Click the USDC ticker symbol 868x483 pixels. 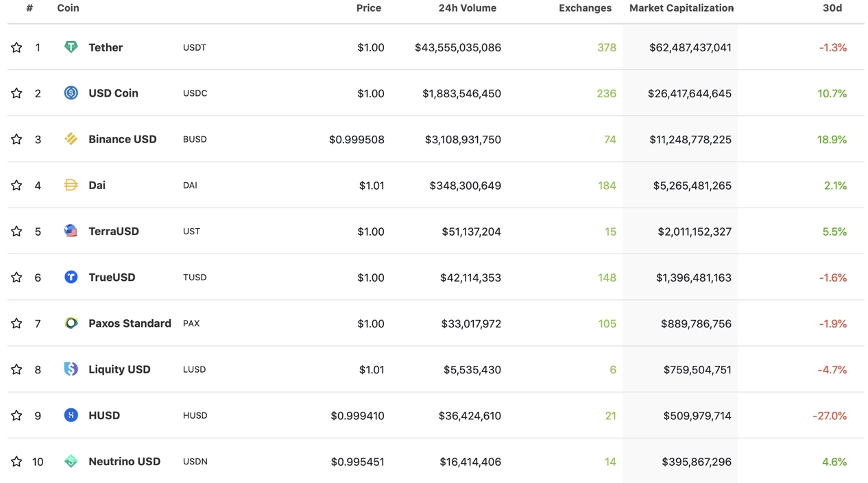click(x=195, y=93)
